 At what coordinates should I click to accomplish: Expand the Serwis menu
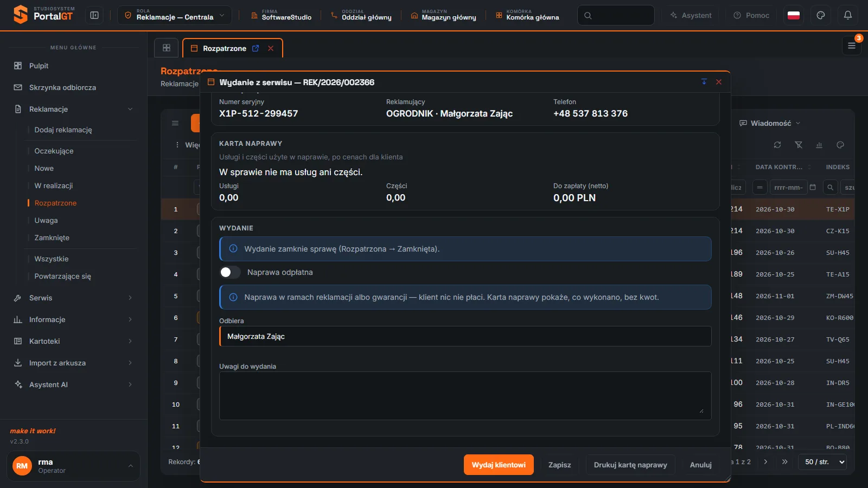(73, 298)
